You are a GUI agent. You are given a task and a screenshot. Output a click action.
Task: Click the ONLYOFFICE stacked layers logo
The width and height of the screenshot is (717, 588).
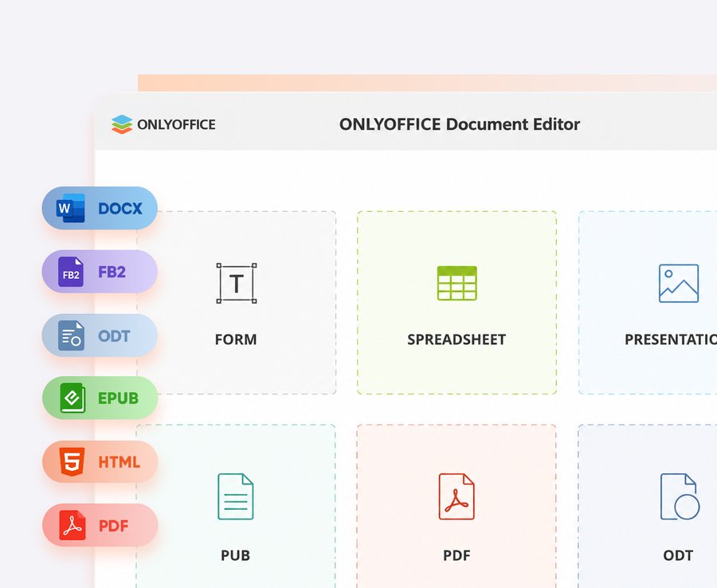point(122,124)
